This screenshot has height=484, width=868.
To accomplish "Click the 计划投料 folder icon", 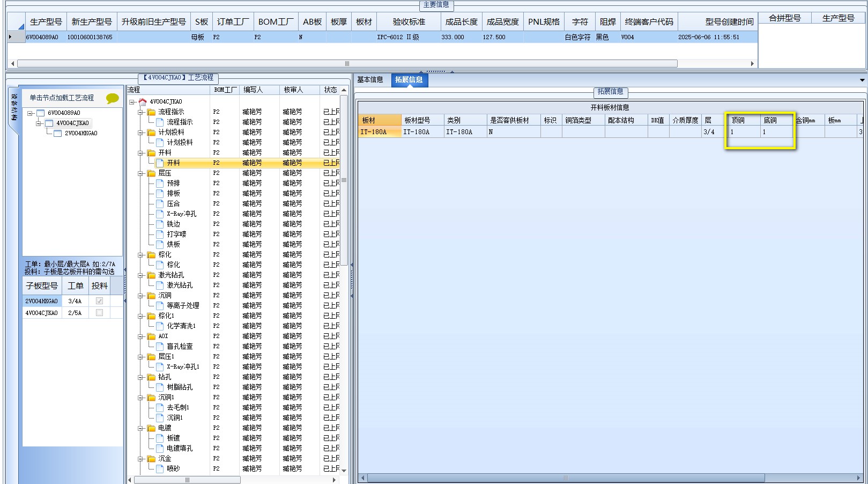I will coord(151,132).
